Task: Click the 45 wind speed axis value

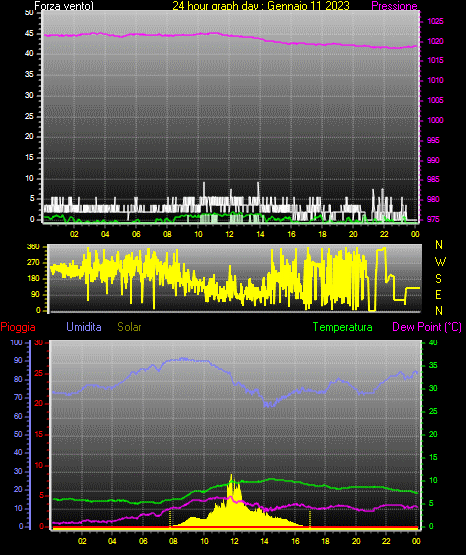Action: 29,34
